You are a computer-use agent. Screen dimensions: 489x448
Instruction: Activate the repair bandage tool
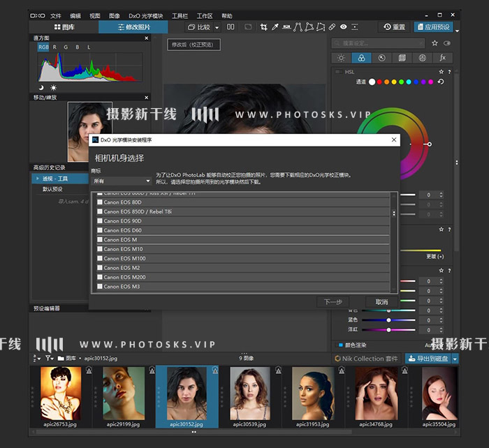(332, 27)
